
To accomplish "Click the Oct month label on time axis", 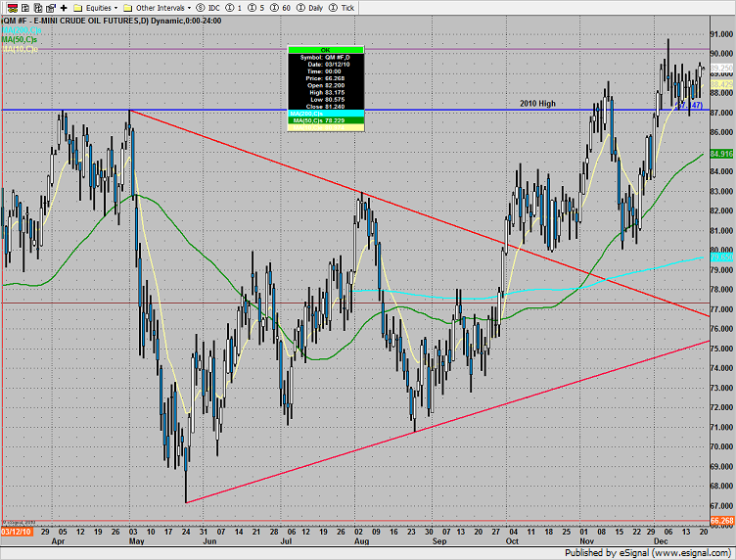I will (512, 541).
